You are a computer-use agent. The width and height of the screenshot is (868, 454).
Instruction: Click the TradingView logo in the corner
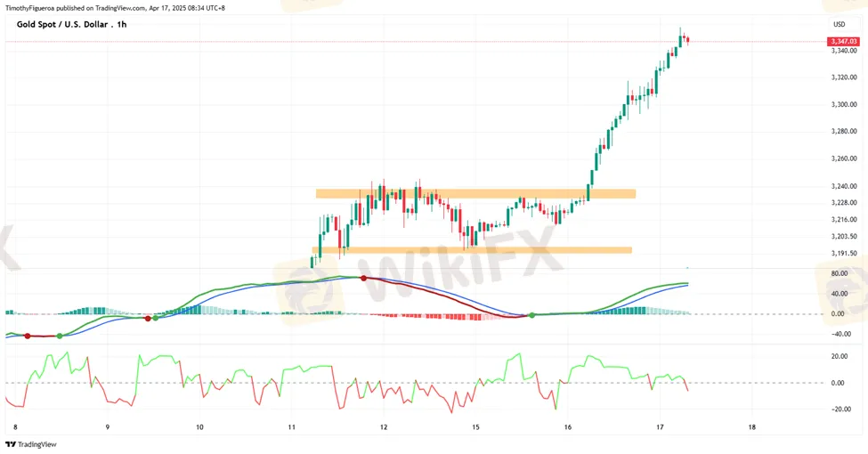(31, 444)
